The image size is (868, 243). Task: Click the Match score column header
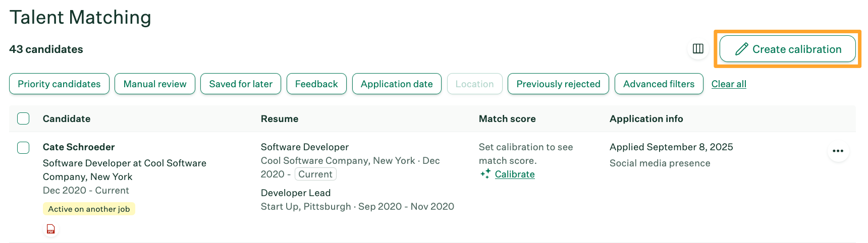pos(507,119)
